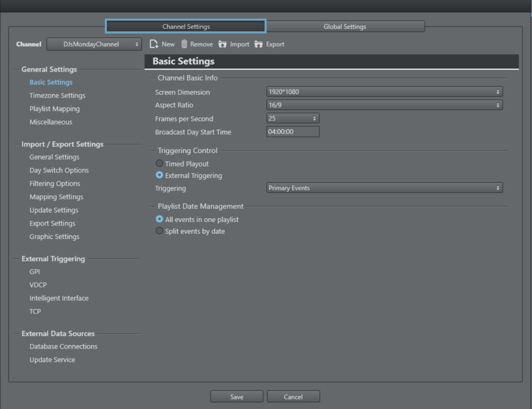Select All events in one playlist
Image resolution: width=532 pixels, height=409 pixels.
pos(159,219)
